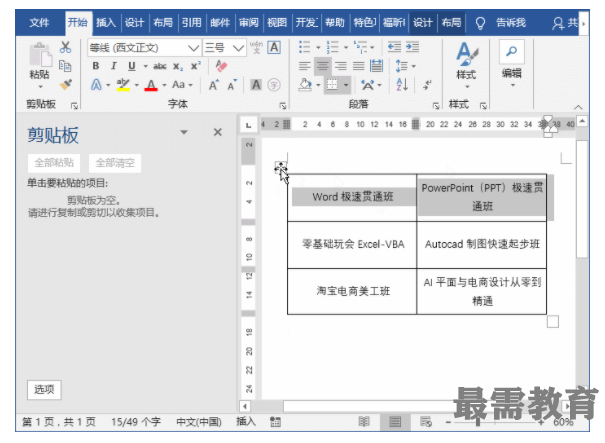605x443 pixels.
Task: Toggle show paragraph marks
Action: pyautogui.click(x=427, y=85)
